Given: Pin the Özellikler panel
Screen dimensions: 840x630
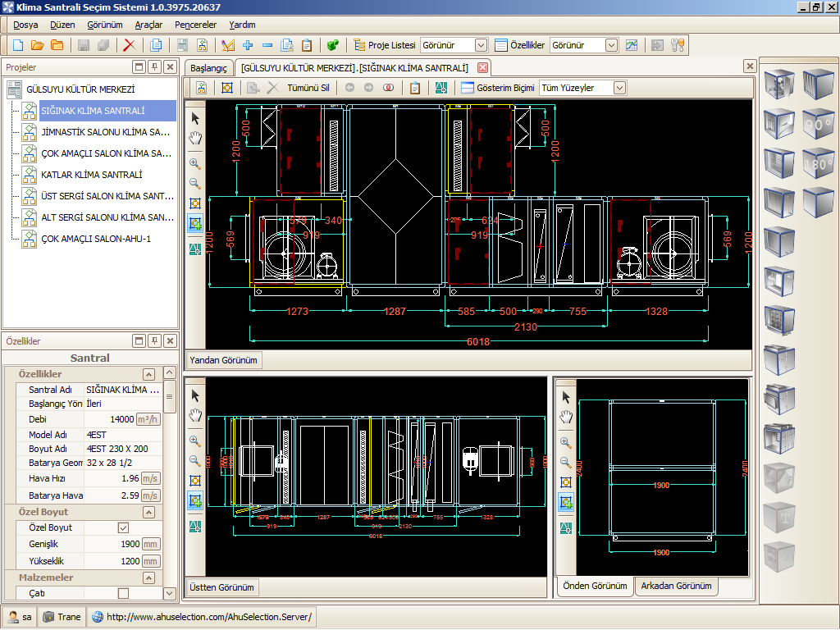Looking at the screenshot, I should point(154,340).
